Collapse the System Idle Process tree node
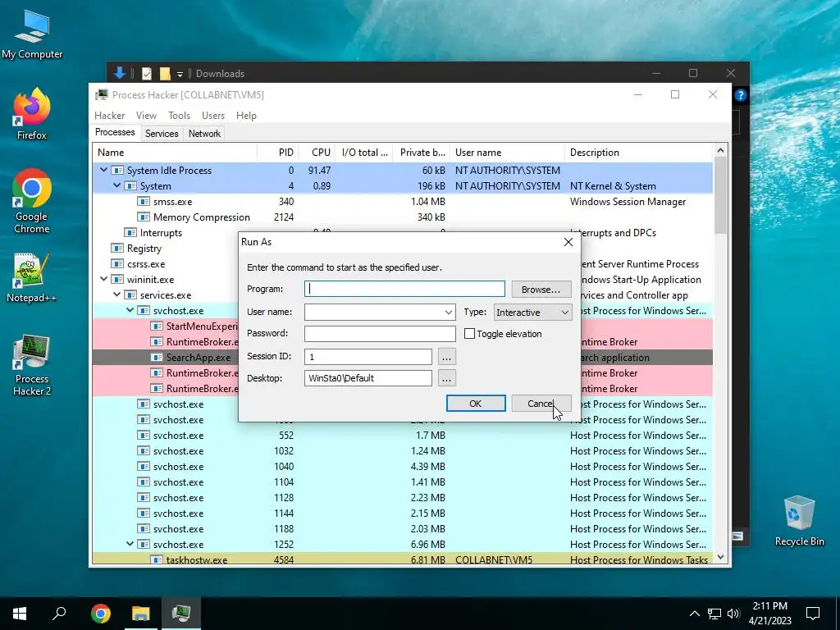This screenshot has height=630, width=840. (103, 170)
